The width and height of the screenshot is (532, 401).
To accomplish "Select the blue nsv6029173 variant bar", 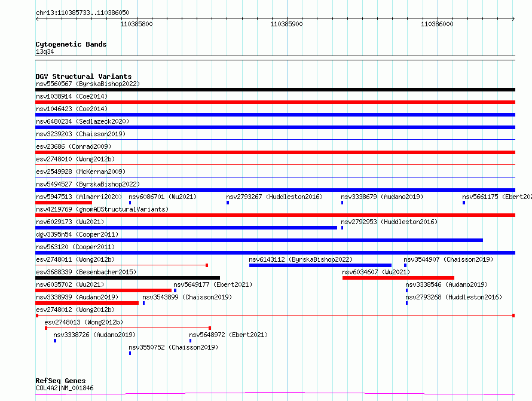I will 186,228.
